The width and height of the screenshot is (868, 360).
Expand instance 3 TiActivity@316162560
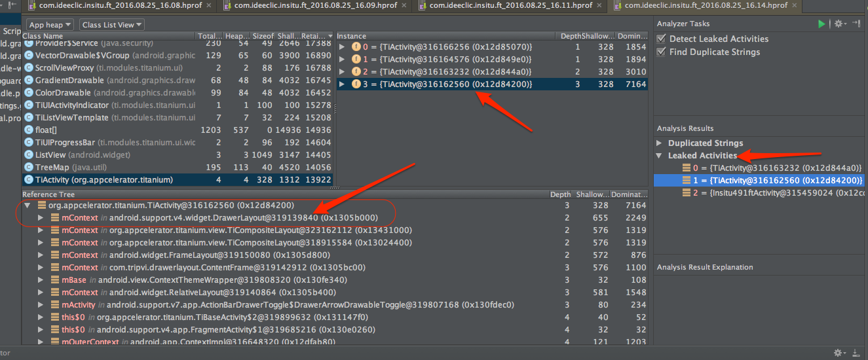343,84
